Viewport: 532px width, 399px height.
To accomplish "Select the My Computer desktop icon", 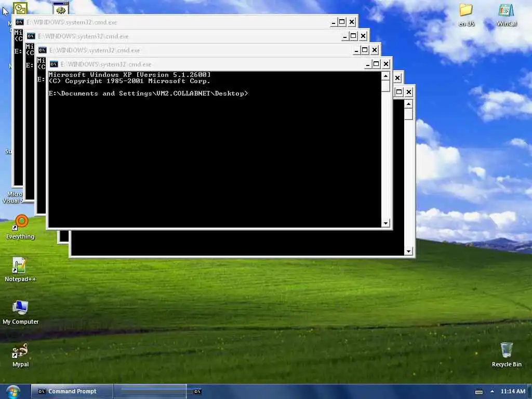I will point(20,312).
